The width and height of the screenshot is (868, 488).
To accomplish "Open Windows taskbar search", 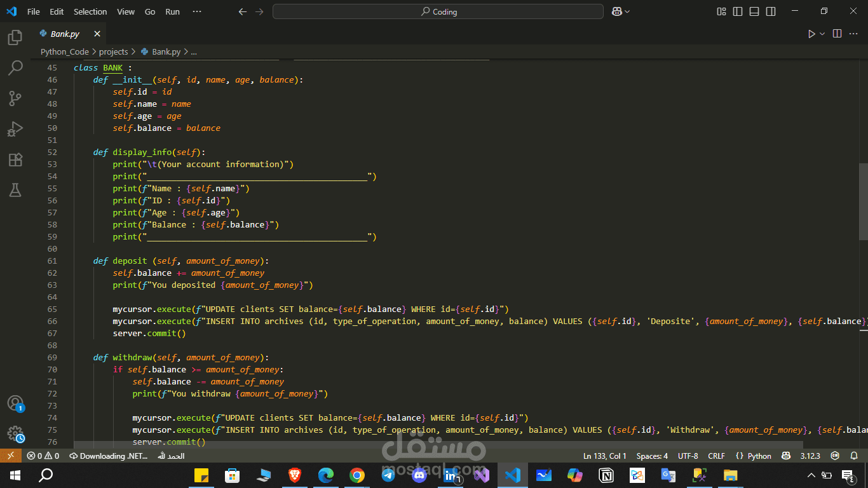I will [x=46, y=475].
